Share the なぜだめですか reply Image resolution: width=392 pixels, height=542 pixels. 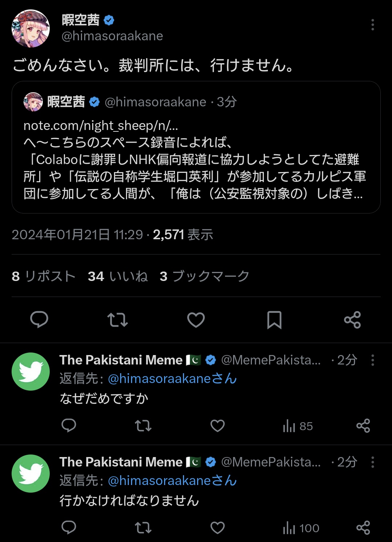pos(363,425)
